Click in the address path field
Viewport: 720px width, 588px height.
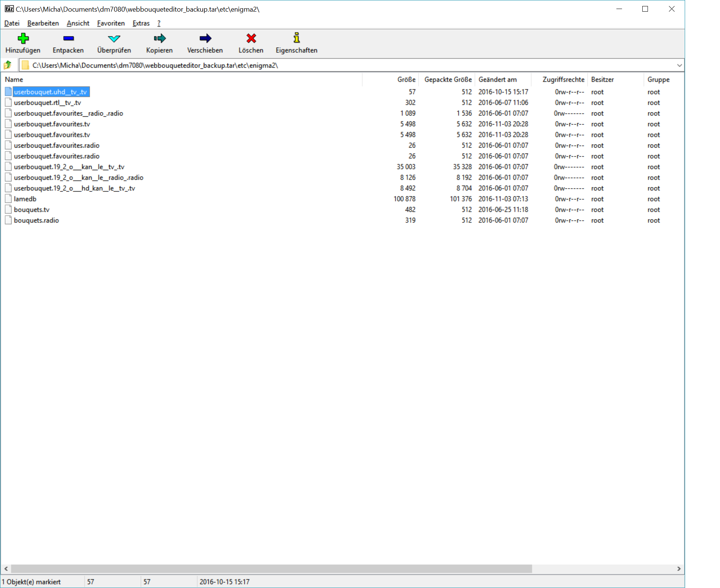pos(338,65)
